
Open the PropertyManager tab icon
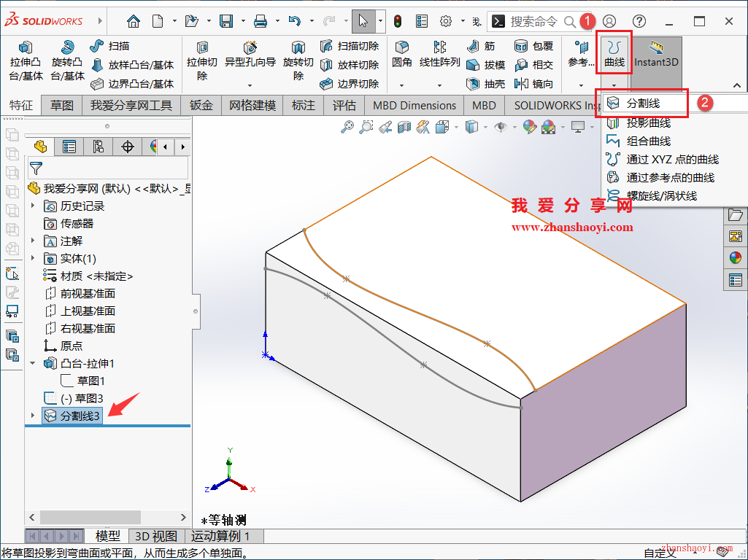[x=69, y=147]
